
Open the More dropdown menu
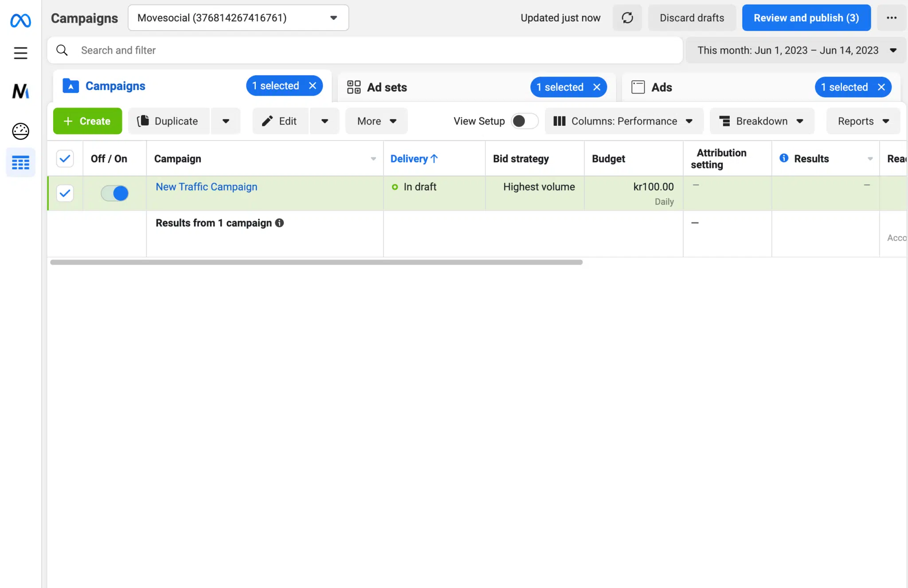coord(376,121)
